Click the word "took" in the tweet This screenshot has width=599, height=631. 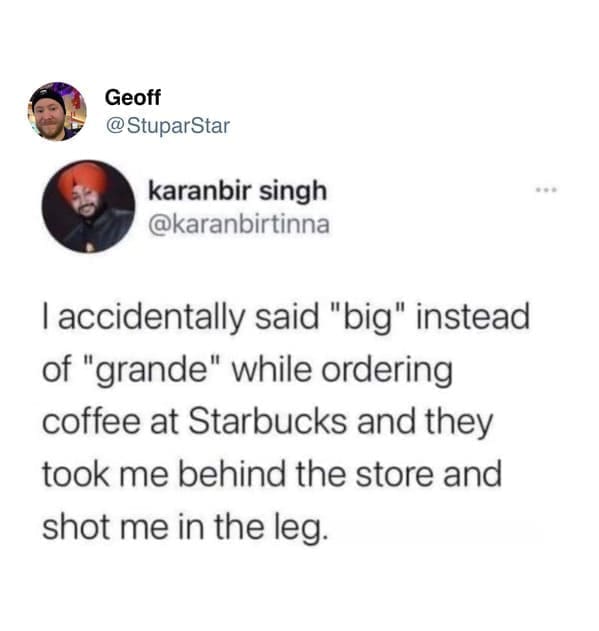click(76, 474)
